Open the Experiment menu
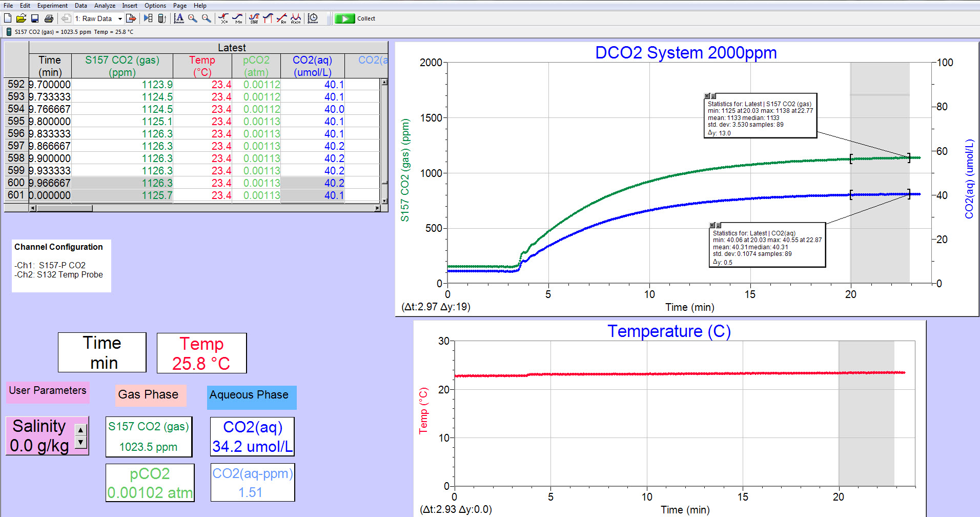The height and width of the screenshot is (517, 980). pyautogui.click(x=52, y=5)
